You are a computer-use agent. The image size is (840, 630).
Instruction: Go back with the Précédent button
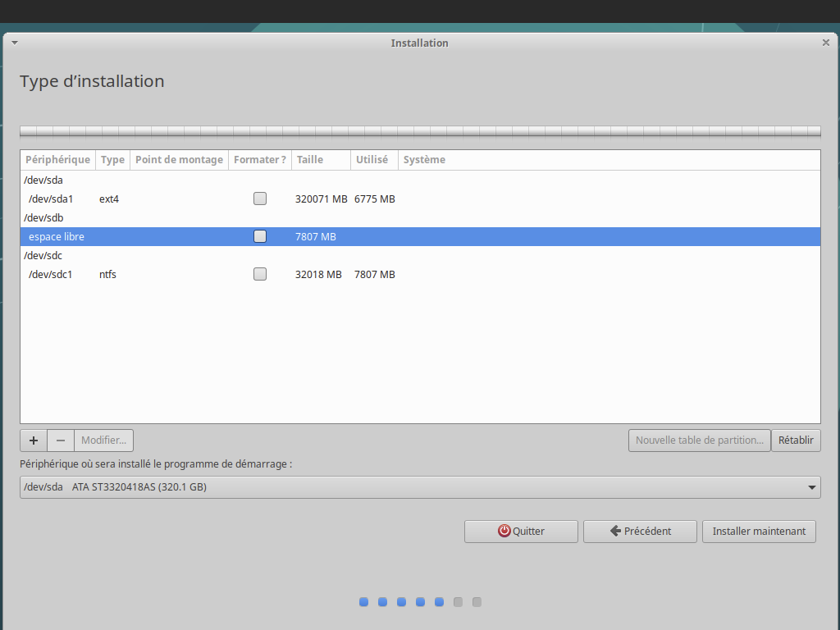[x=640, y=532]
